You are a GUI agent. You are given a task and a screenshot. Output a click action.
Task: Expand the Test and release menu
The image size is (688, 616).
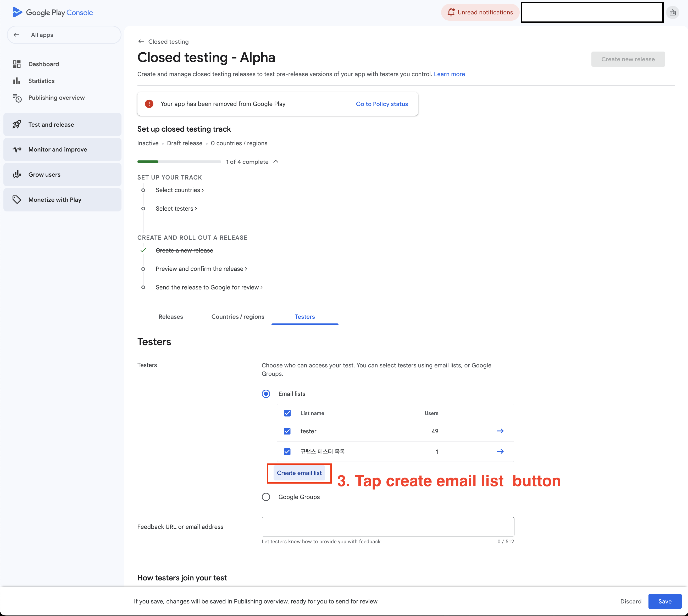(x=62, y=125)
